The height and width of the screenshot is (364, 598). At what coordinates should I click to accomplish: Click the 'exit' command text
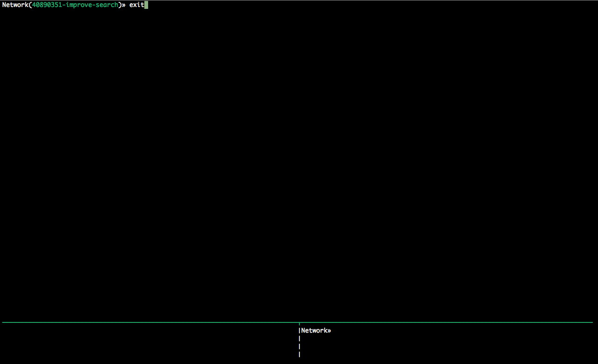(x=137, y=5)
